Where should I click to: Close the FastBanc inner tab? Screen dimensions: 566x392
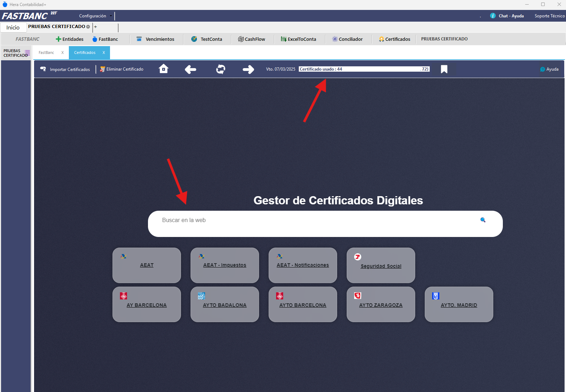click(x=62, y=53)
